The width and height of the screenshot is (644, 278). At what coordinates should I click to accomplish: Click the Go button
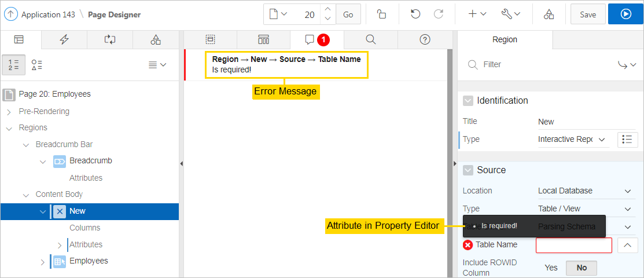[x=348, y=14]
